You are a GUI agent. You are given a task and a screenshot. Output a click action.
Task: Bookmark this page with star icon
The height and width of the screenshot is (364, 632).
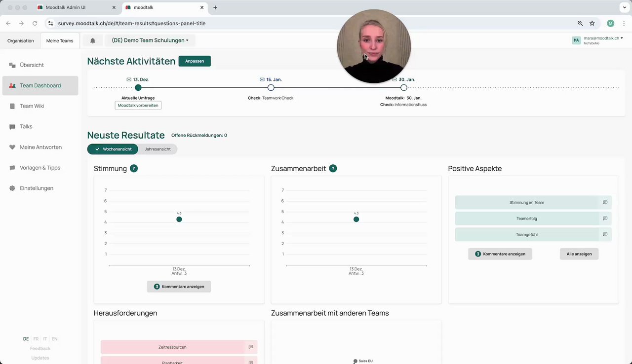(592, 23)
